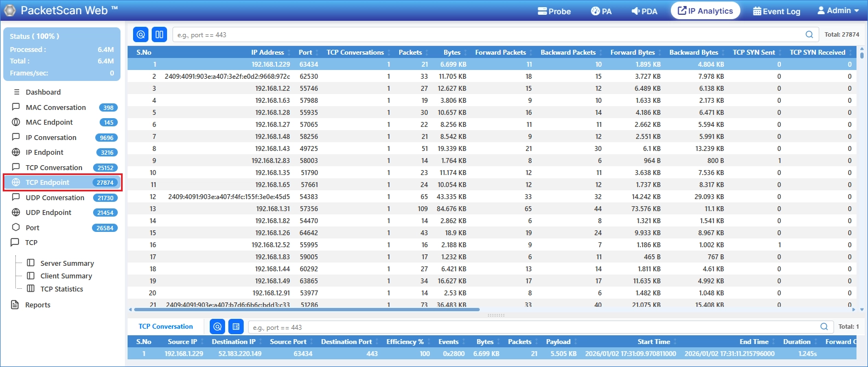Click the lower panel zoom filter icon
Viewport: 868px width, 367px height.
(x=217, y=327)
